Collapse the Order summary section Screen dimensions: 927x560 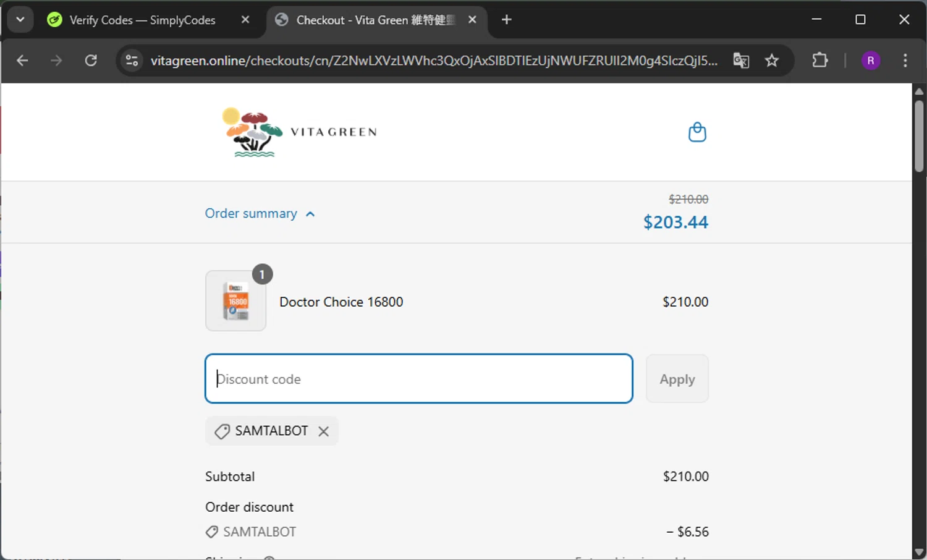click(x=260, y=214)
